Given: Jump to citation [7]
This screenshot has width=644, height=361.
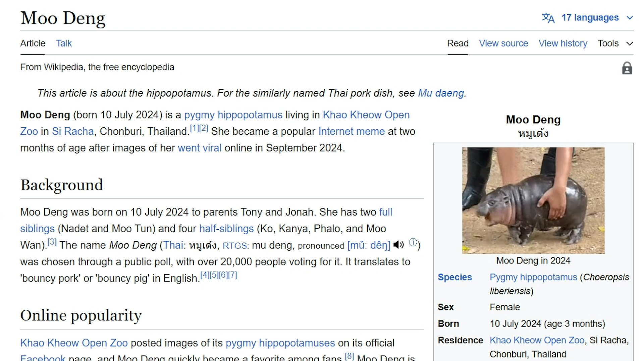Looking at the screenshot, I should pyautogui.click(x=232, y=275).
